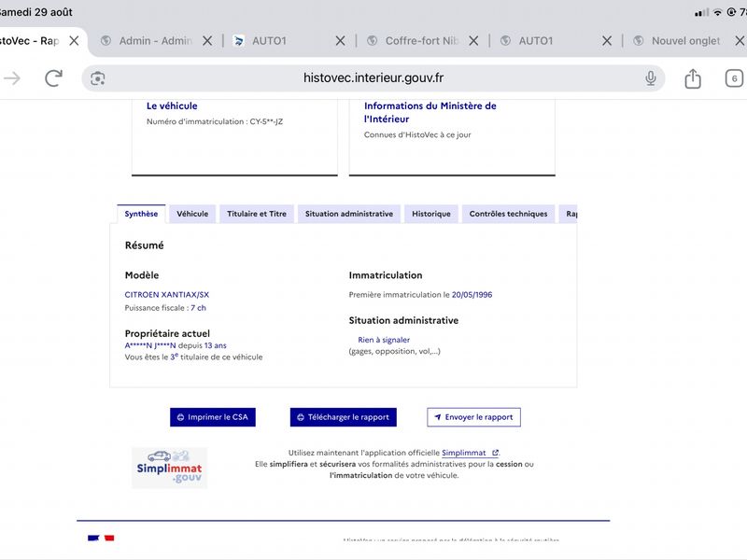This screenshot has height=560, width=747.
Task: Click the Imprimer le CSA button
Action: coord(213,417)
